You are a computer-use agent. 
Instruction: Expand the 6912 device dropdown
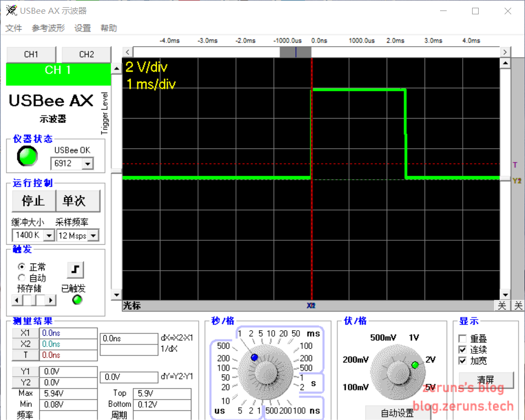pyautogui.click(x=88, y=164)
